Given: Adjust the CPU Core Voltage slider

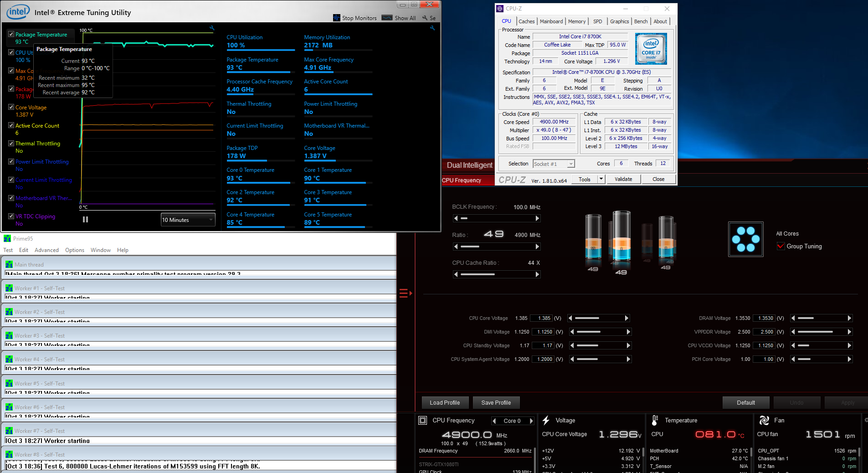Looking at the screenshot, I should [598, 318].
